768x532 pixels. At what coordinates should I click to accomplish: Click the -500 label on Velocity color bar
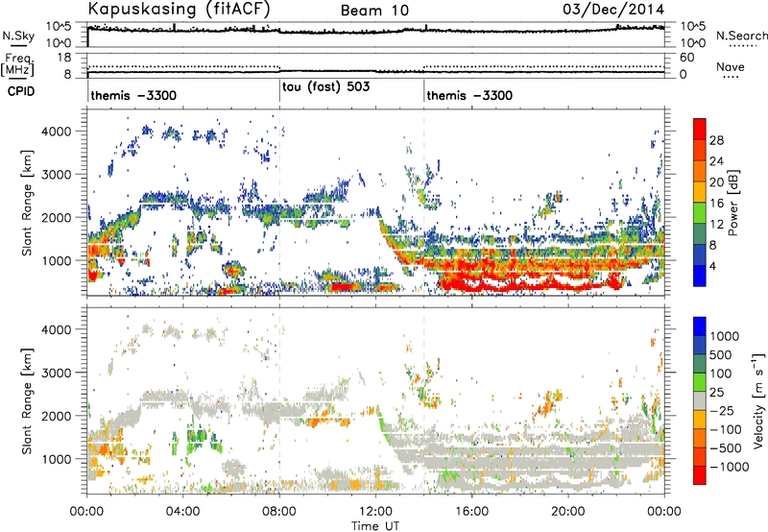click(x=726, y=448)
